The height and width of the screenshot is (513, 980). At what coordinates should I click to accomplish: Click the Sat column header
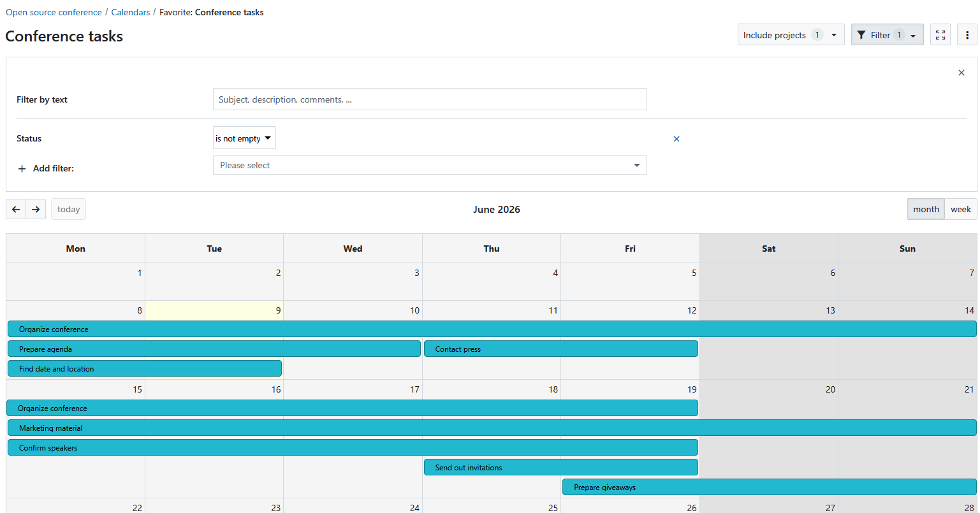(x=769, y=249)
